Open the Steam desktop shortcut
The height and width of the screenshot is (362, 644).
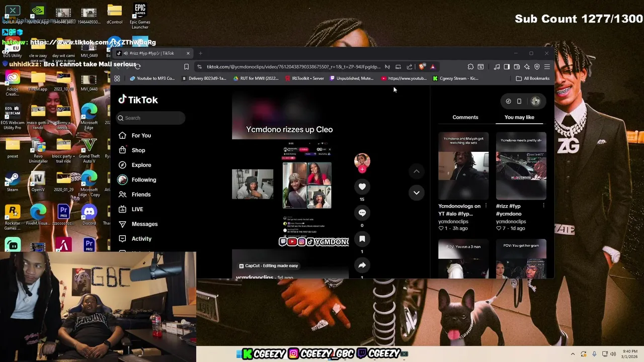pos(13,182)
